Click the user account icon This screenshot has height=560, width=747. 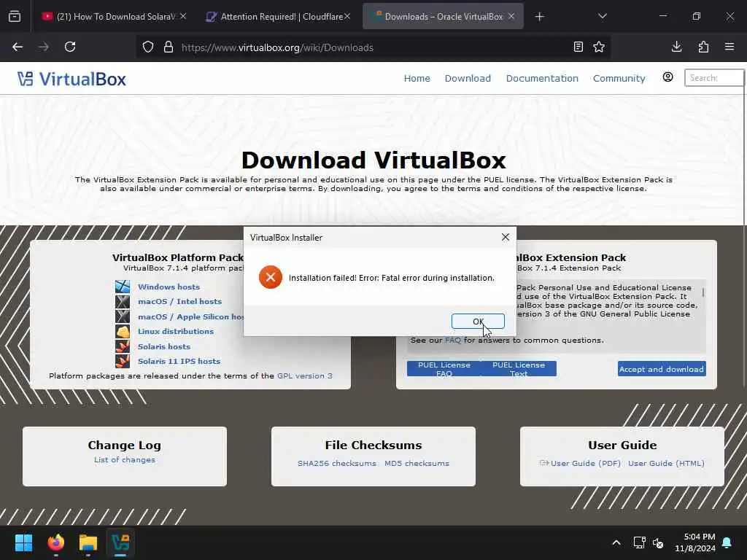(x=667, y=77)
